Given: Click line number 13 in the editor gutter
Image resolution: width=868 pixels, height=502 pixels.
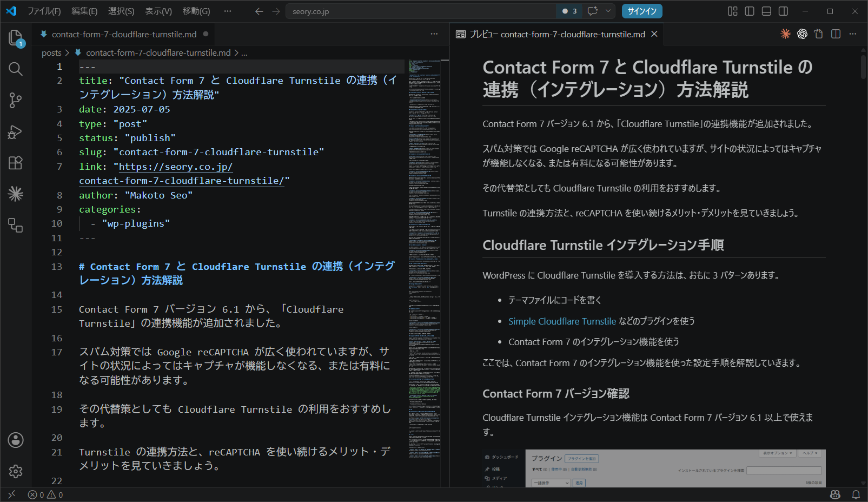Looking at the screenshot, I should pos(57,267).
